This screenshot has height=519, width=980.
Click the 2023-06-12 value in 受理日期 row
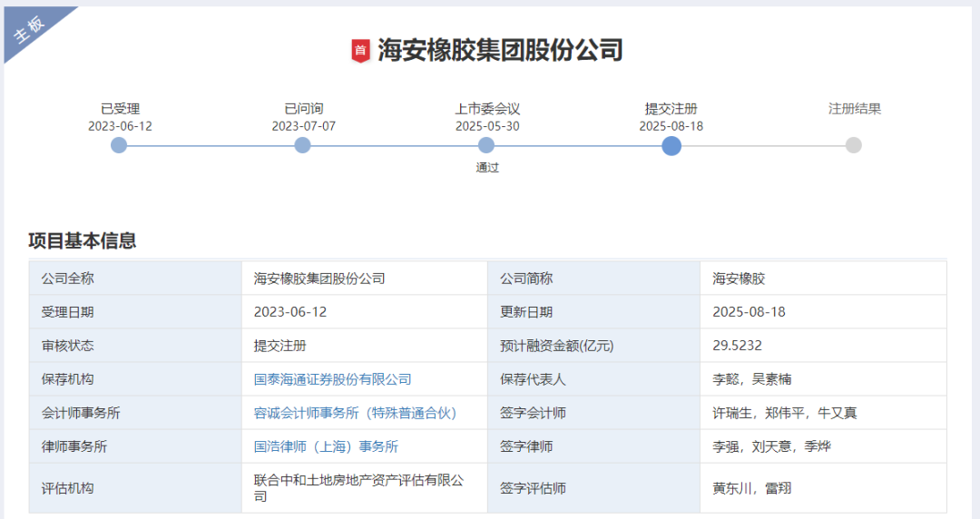tap(290, 312)
